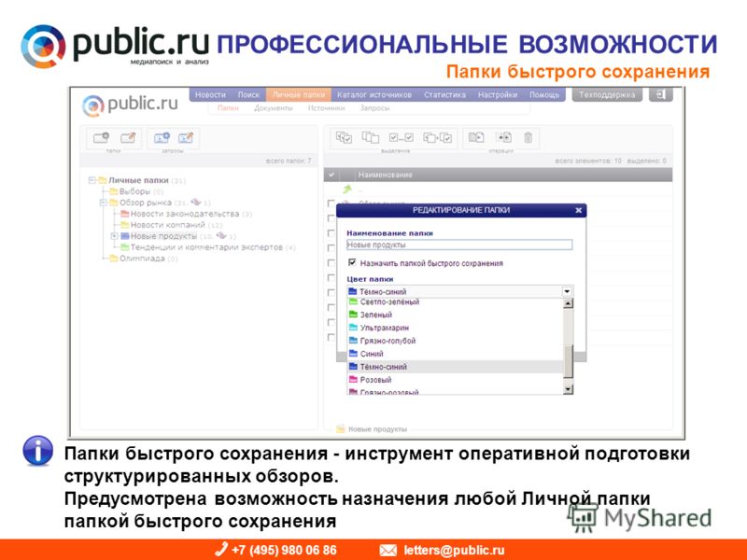Click color list scrollbar down arrow
747x560 pixels.
pyautogui.click(x=568, y=389)
